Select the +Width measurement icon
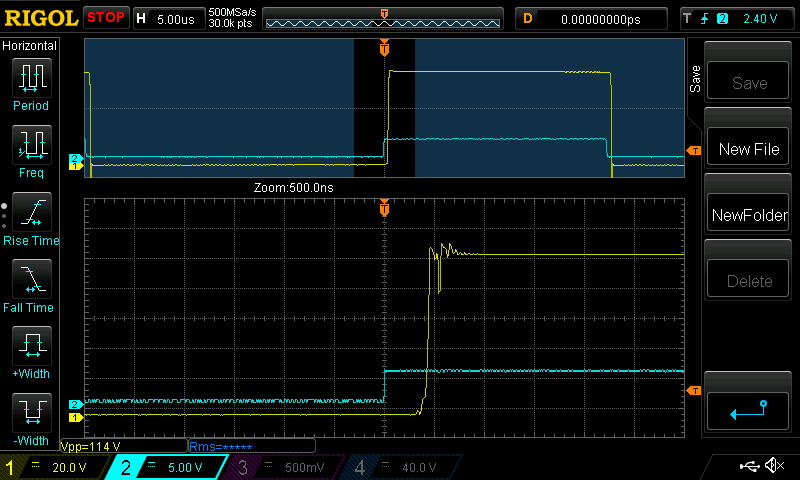The height and width of the screenshot is (480, 800). click(x=30, y=347)
